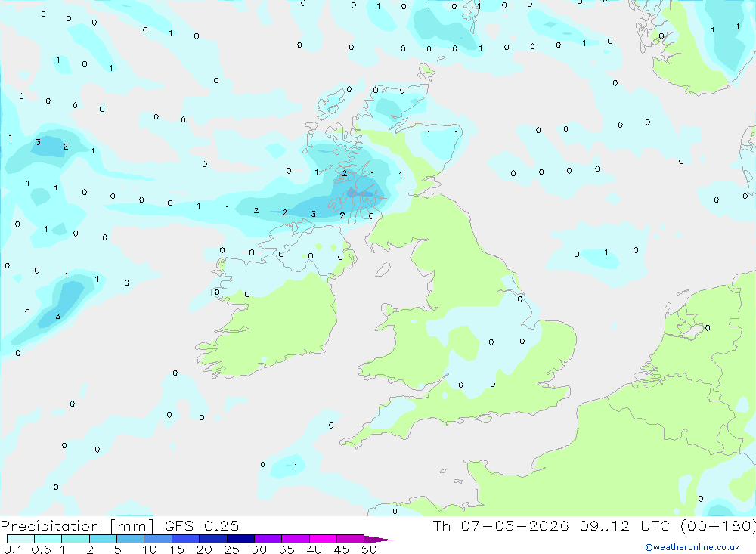Click the '15' legend scale label

[x=177, y=549]
